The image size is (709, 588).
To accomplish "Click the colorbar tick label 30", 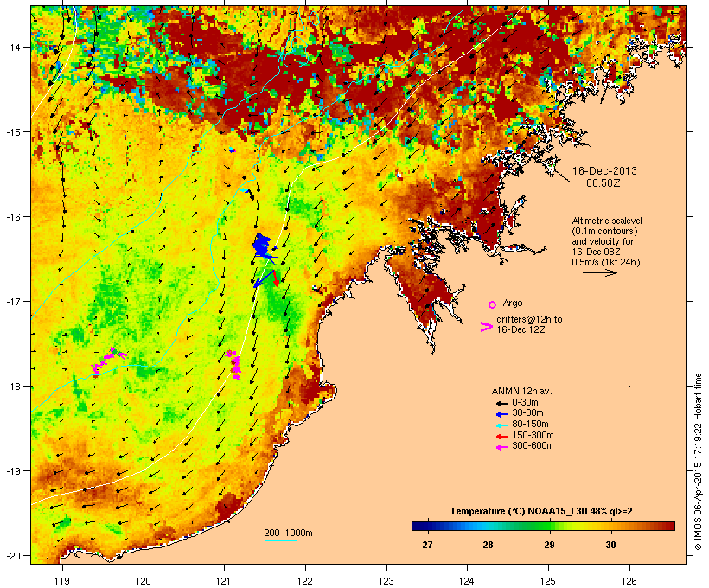I will (x=611, y=545).
